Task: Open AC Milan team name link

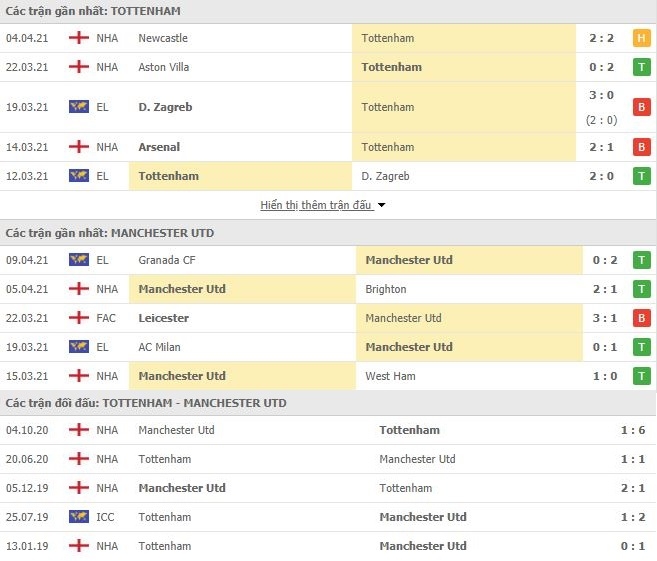Action: click(159, 347)
